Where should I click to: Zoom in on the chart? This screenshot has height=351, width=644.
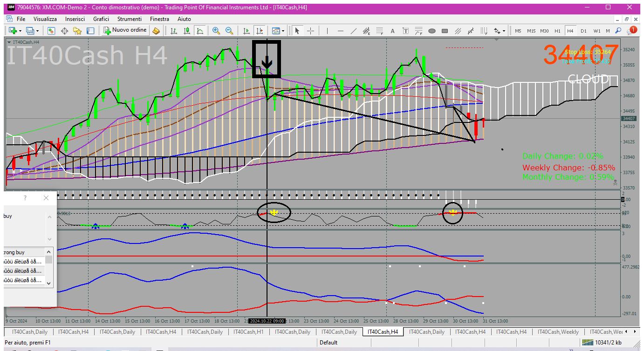coord(216,31)
